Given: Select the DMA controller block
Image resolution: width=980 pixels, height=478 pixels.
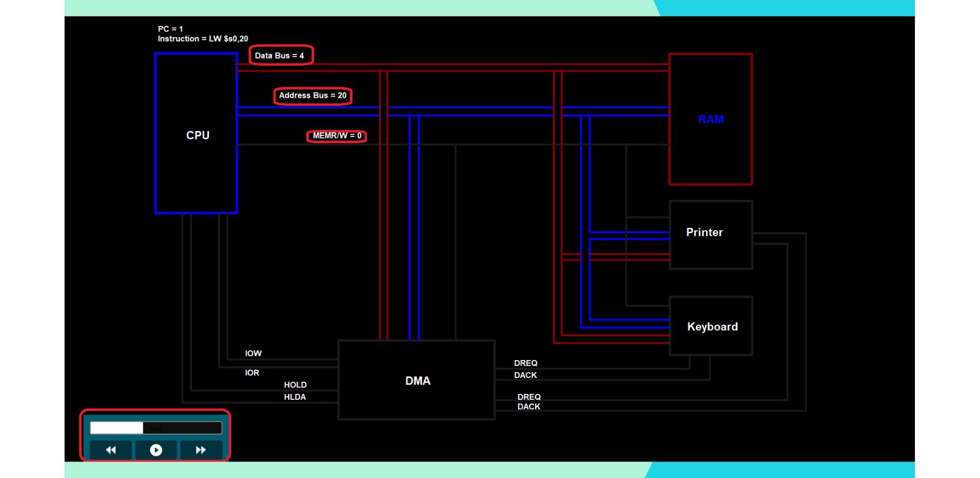Looking at the screenshot, I should pyautogui.click(x=417, y=380).
